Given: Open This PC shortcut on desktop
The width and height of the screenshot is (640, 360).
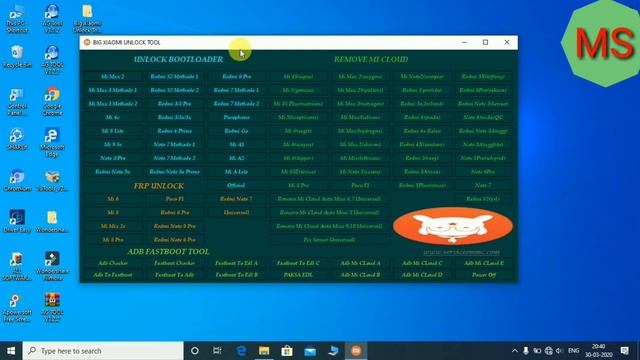Looking at the screenshot, I should click(17, 18).
